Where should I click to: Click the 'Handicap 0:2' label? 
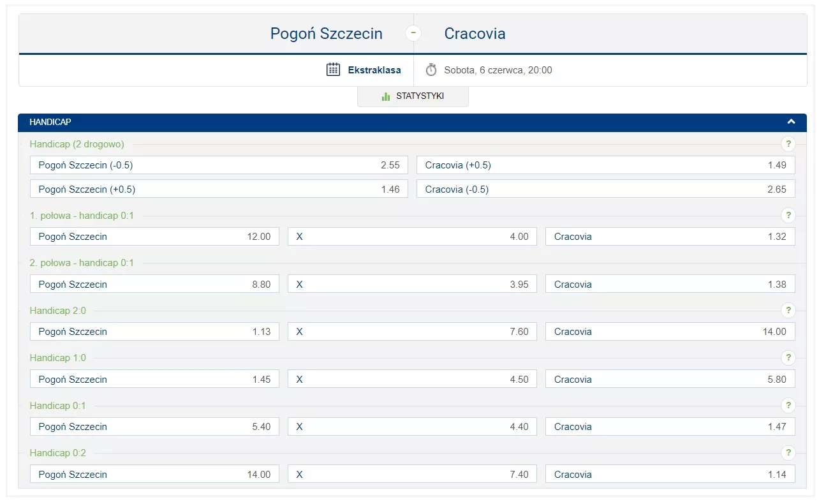57,453
